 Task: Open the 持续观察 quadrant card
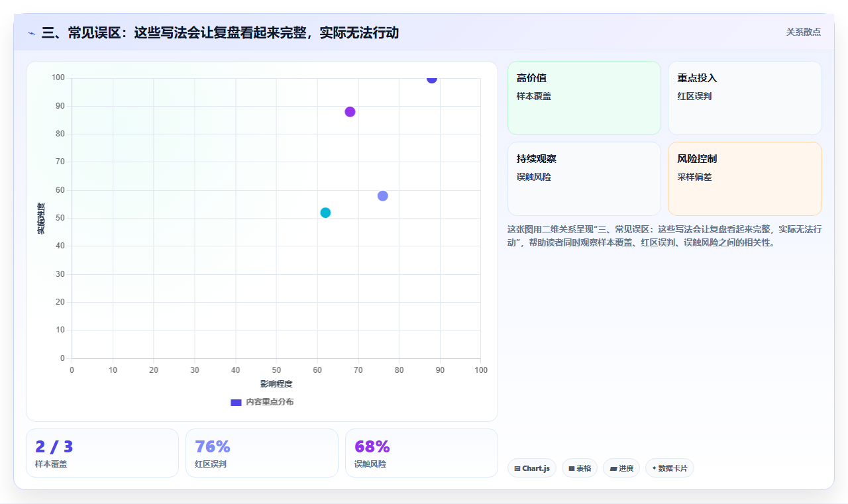pyautogui.click(x=584, y=179)
